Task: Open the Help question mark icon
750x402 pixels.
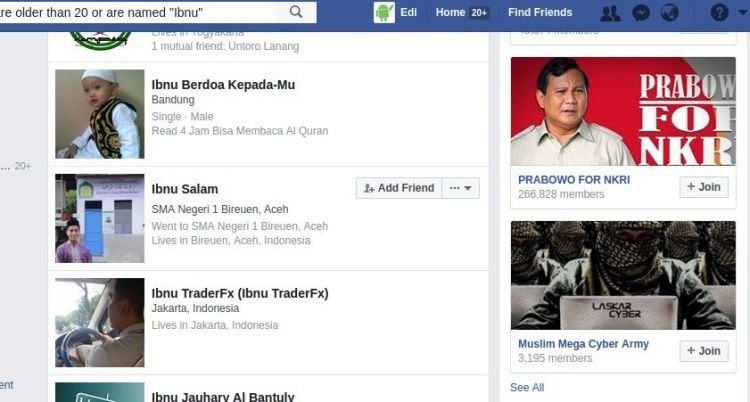Action: pyautogui.click(x=719, y=12)
